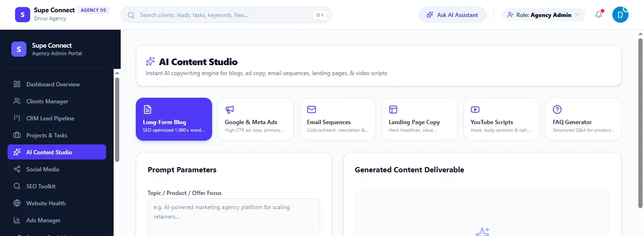Viewport: 644px width, 236px height.
Task: Select Email Sequences content type
Action: click(x=338, y=119)
